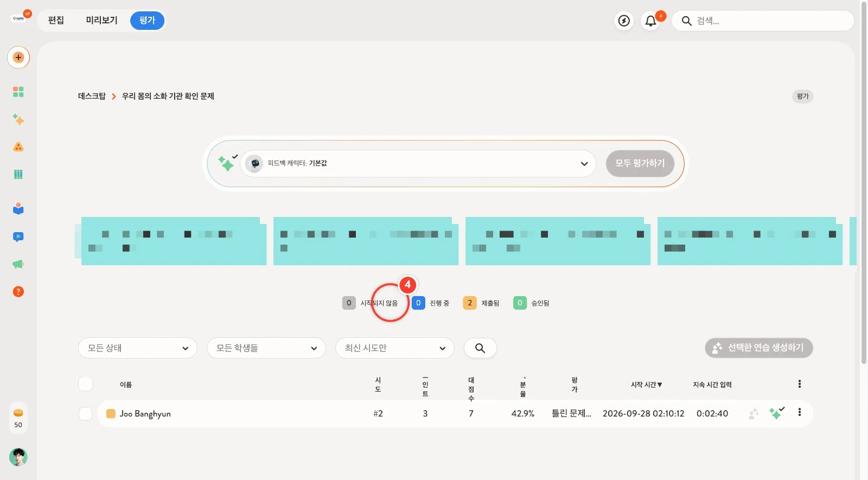Open the orange question mark help icon
Viewport: 868px width, 480px height.
[x=18, y=292]
